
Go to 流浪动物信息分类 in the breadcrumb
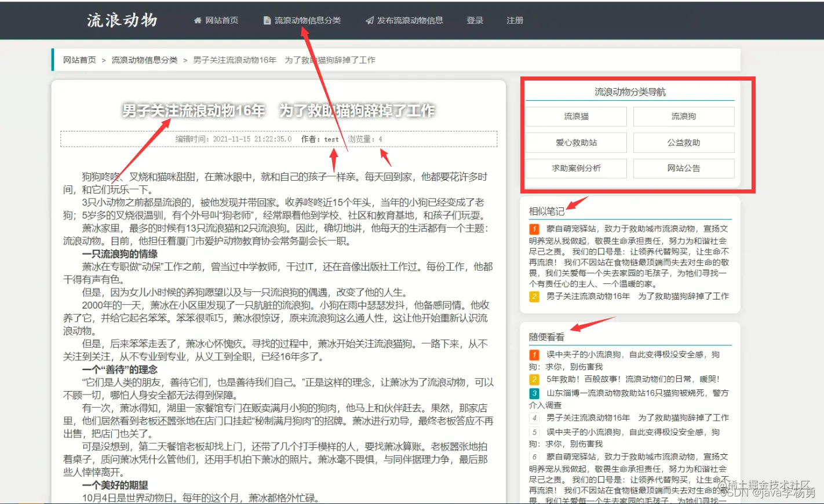point(144,60)
